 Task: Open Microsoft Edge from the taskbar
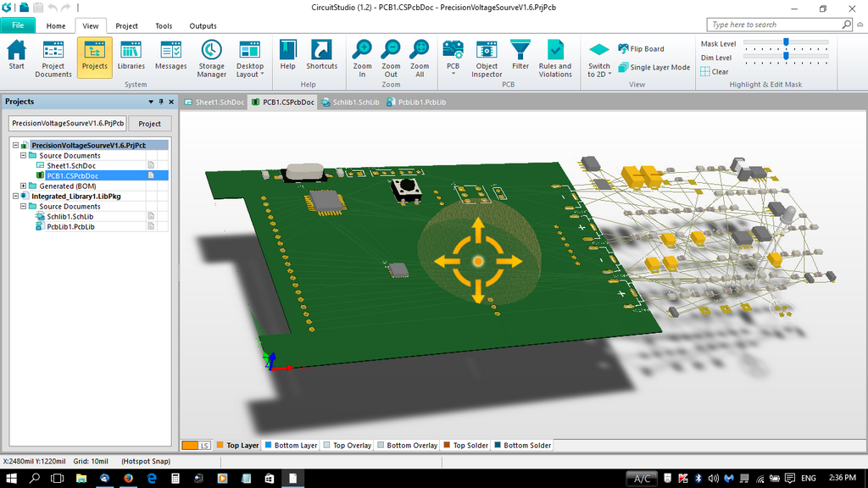pos(152,478)
